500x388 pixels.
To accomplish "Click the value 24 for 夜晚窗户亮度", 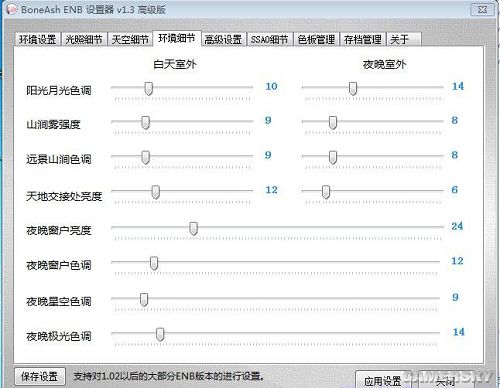I will [457, 226].
